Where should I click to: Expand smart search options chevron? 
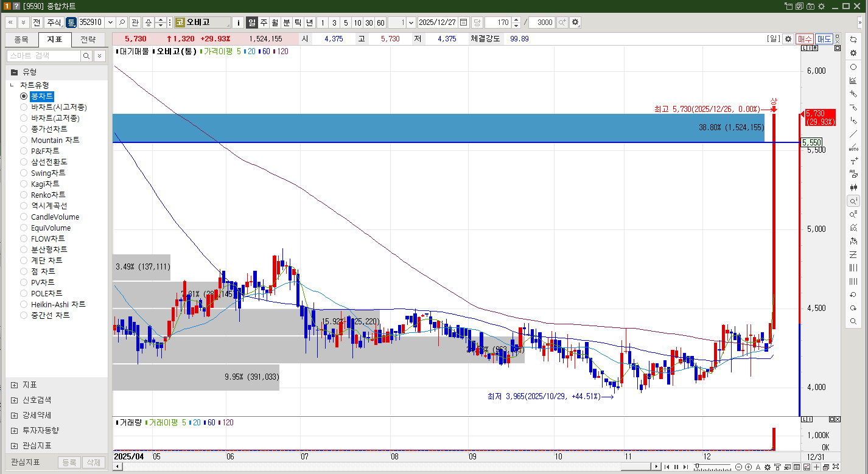[x=100, y=55]
